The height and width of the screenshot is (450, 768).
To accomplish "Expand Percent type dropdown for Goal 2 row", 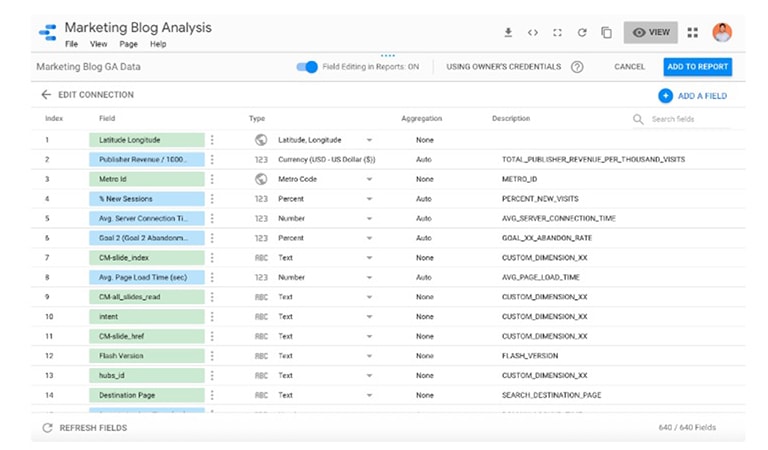I will pos(369,238).
